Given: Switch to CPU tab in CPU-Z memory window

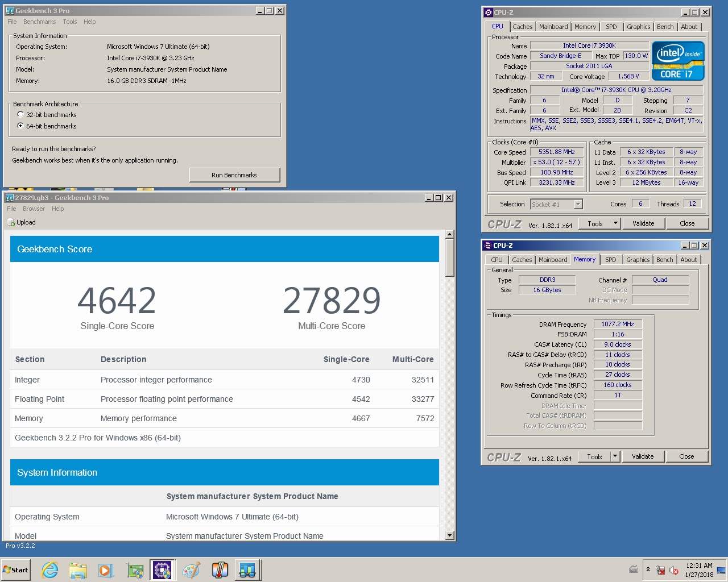Looking at the screenshot, I should pyautogui.click(x=497, y=260).
